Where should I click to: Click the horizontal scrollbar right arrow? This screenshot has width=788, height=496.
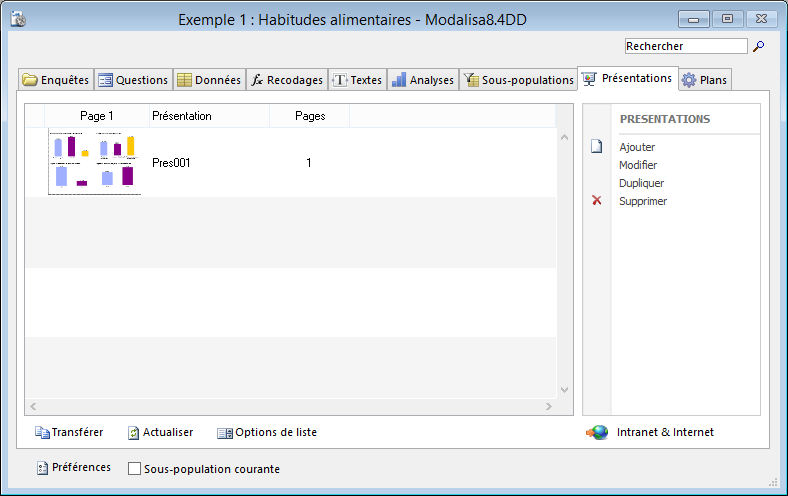click(548, 407)
